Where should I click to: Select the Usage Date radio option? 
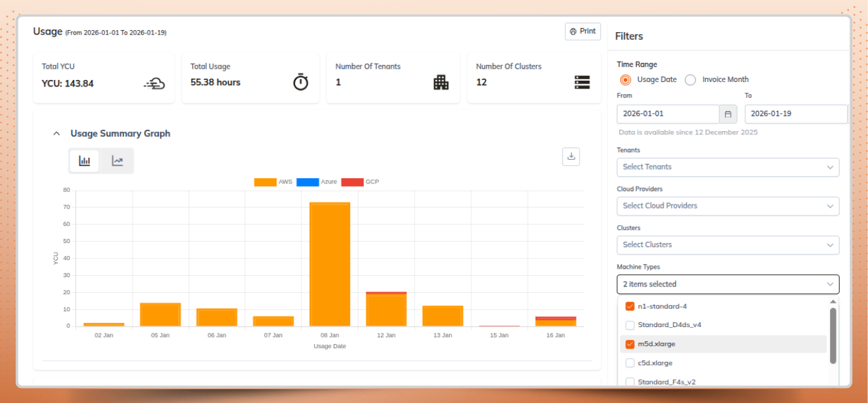point(625,80)
